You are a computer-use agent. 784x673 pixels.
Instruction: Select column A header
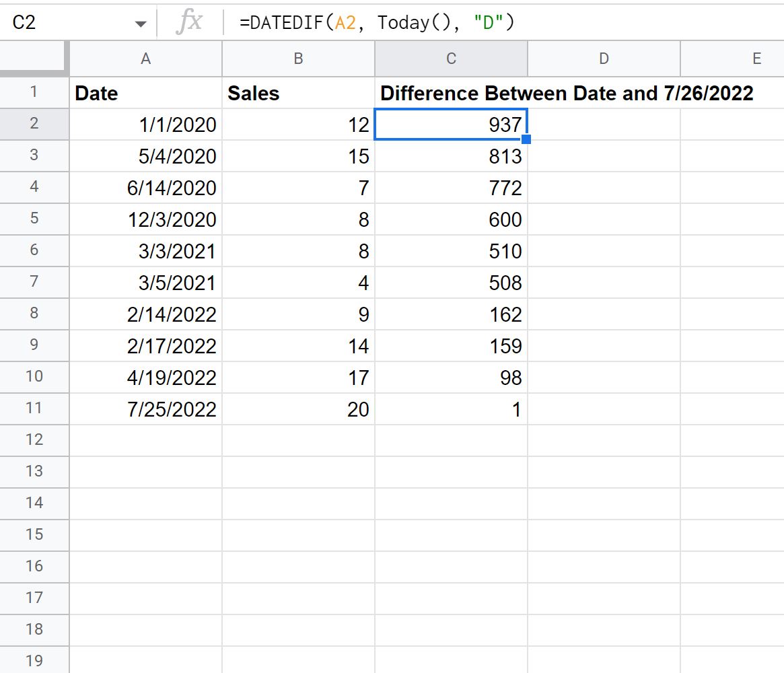point(145,59)
